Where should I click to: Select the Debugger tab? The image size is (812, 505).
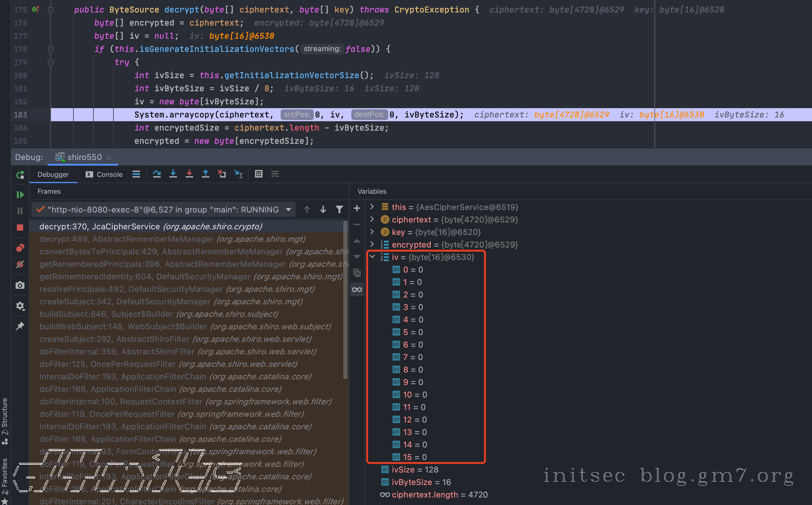53,175
